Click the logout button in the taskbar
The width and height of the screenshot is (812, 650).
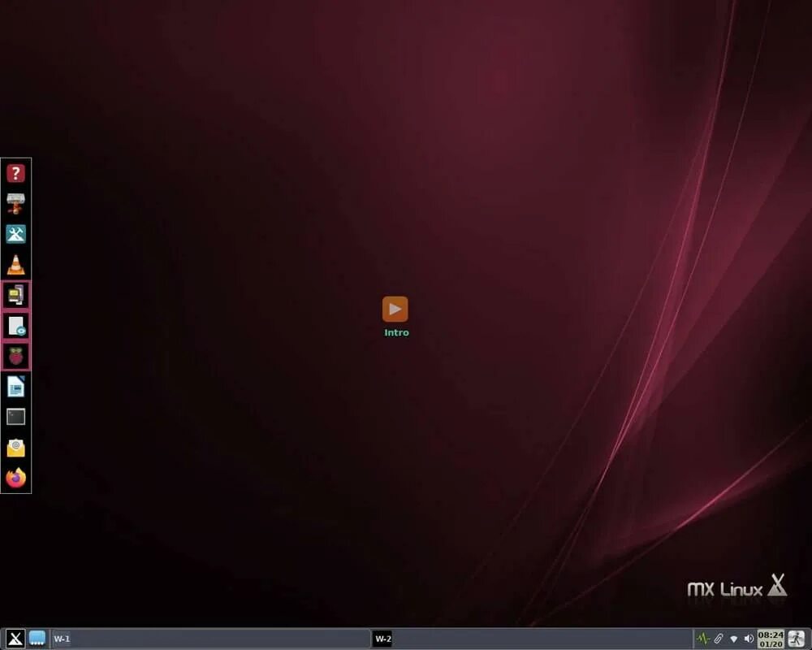pyautogui.click(x=797, y=639)
